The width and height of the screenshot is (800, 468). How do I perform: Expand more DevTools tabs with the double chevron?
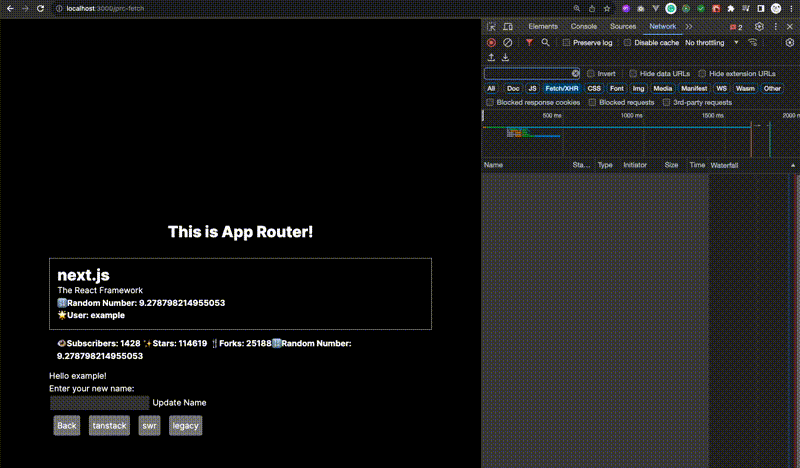[x=689, y=27]
